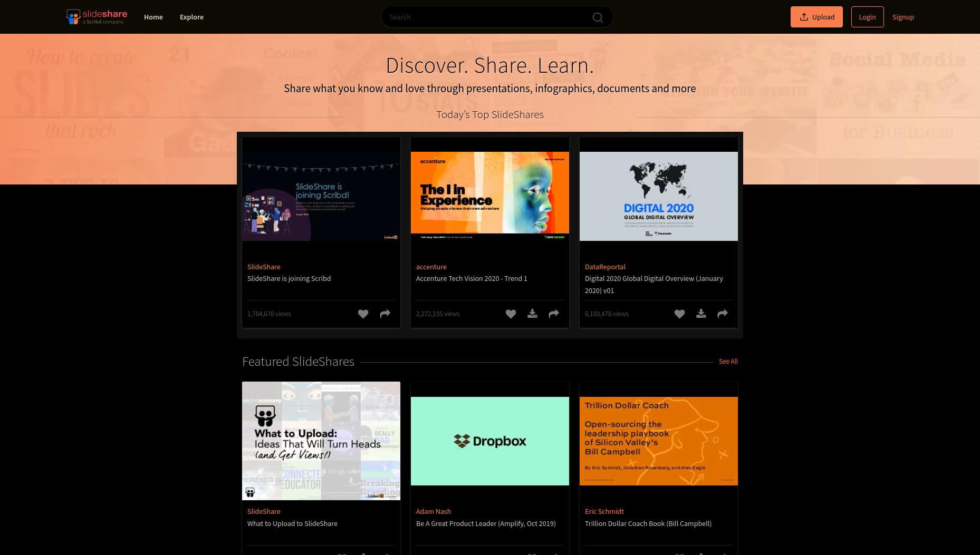This screenshot has width=980, height=555.
Task: Click the '1,784,678 views' text
Action: click(269, 314)
